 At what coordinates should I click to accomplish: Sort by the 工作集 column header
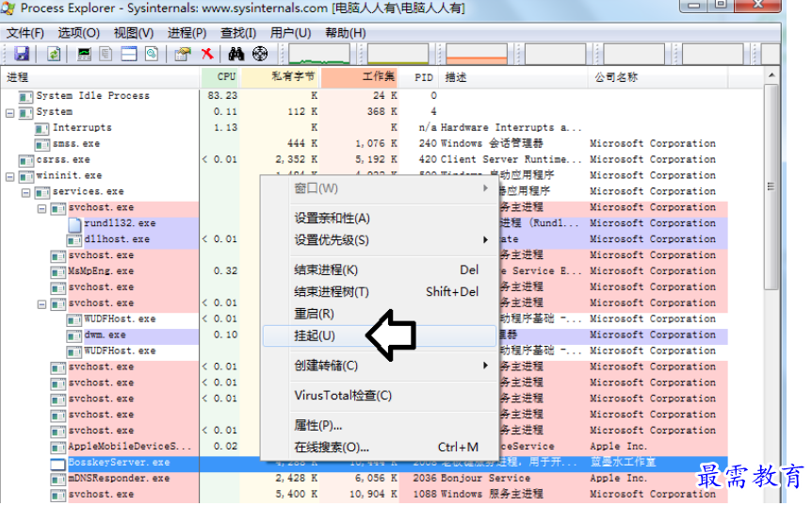point(359,77)
